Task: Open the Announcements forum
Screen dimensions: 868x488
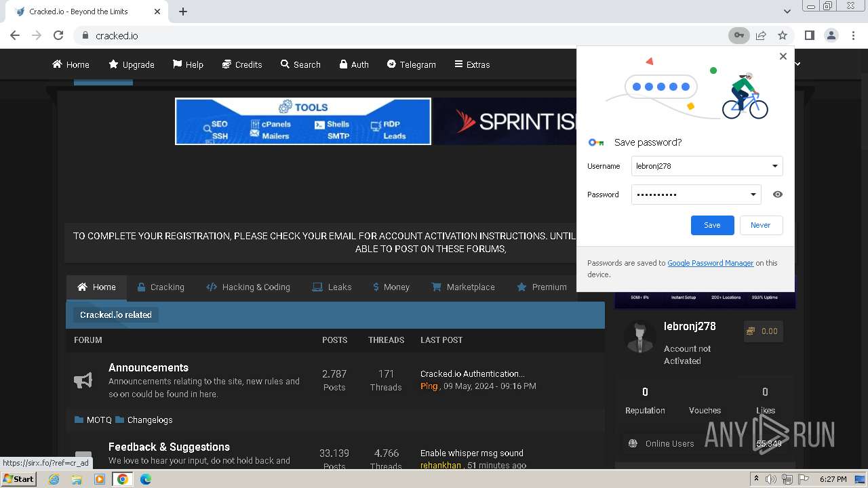Action: click(149, 367)
